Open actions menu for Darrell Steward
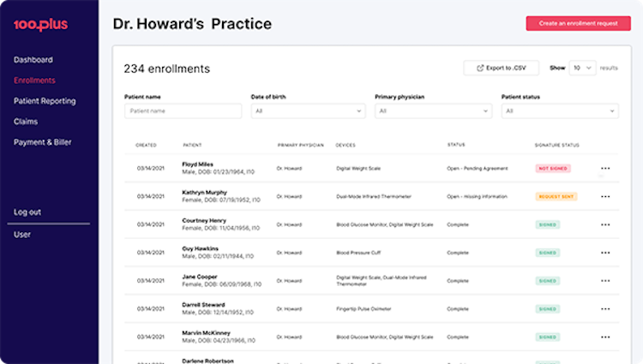The width and height of the screenshot is (643, 364). (x=605, y=308)
